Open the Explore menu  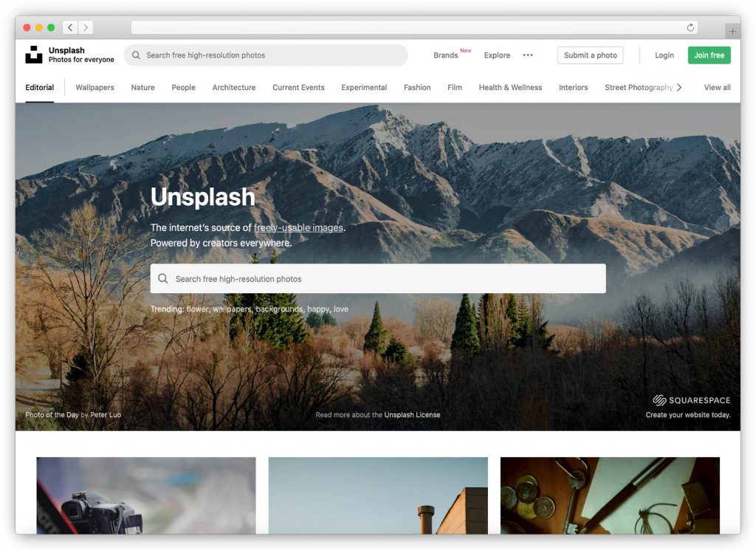click(497, 55)
